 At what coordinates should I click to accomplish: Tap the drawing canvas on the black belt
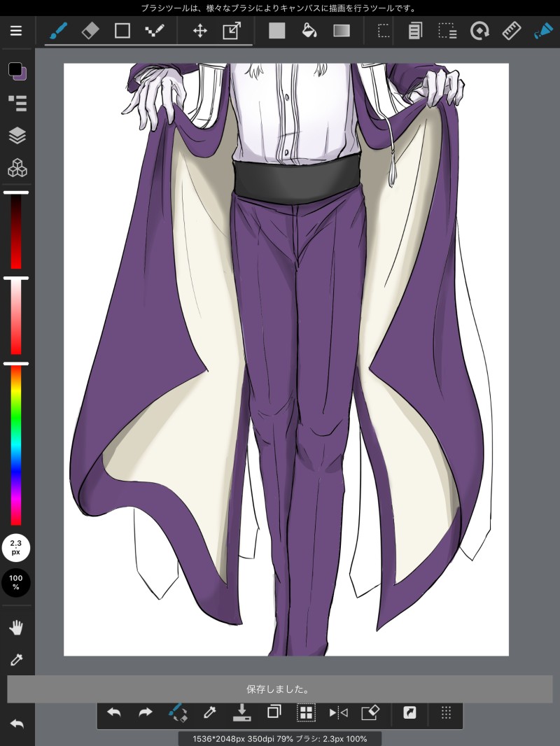[x=298, y=182]
